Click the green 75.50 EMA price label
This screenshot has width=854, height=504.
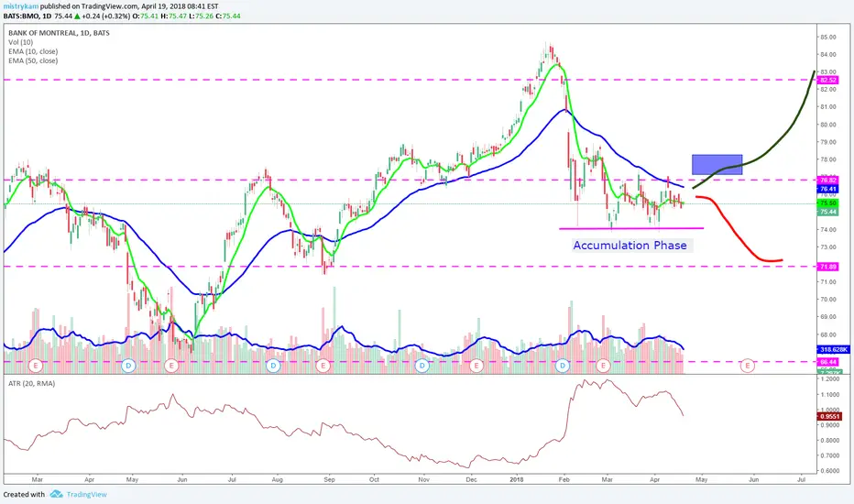[828, 203]
